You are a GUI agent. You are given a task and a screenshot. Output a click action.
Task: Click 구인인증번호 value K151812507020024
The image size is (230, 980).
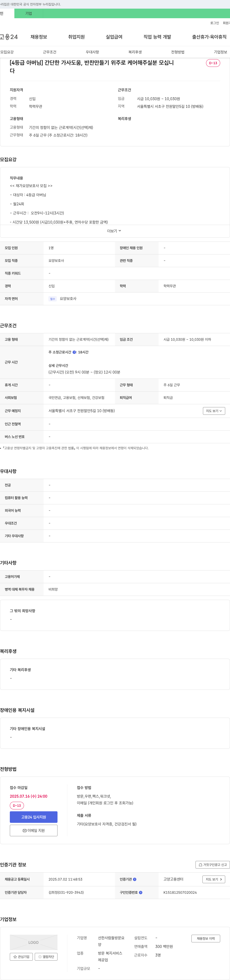180,893
